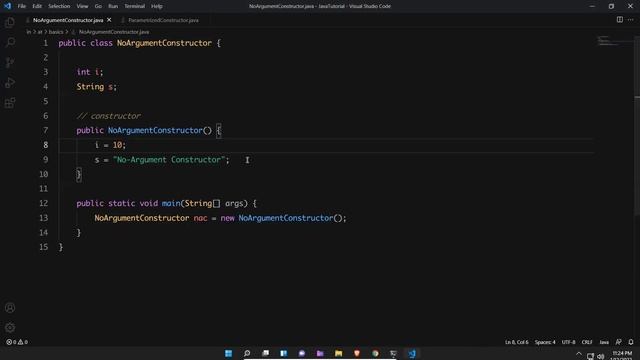The width and height of the screenshot is (640, 360).
Task: Open the Accounts menu icon
Action: tap(10, 308)
